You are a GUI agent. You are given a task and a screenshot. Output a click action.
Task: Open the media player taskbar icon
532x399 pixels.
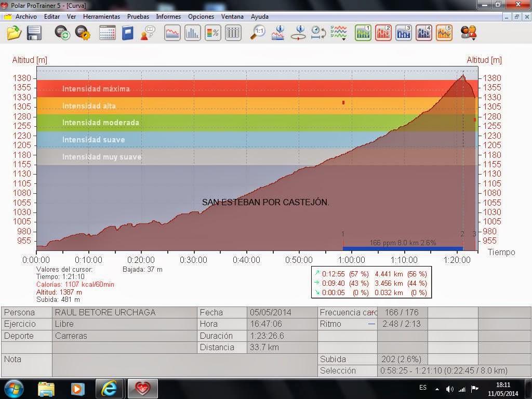pos(77,389)
